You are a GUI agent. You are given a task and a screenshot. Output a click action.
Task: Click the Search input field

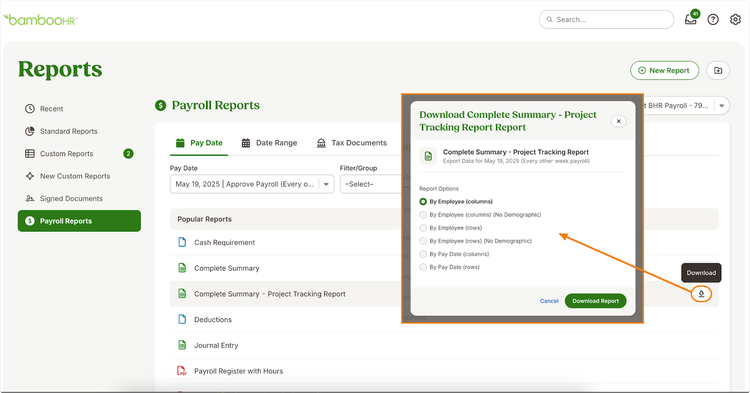pos(607,20)
